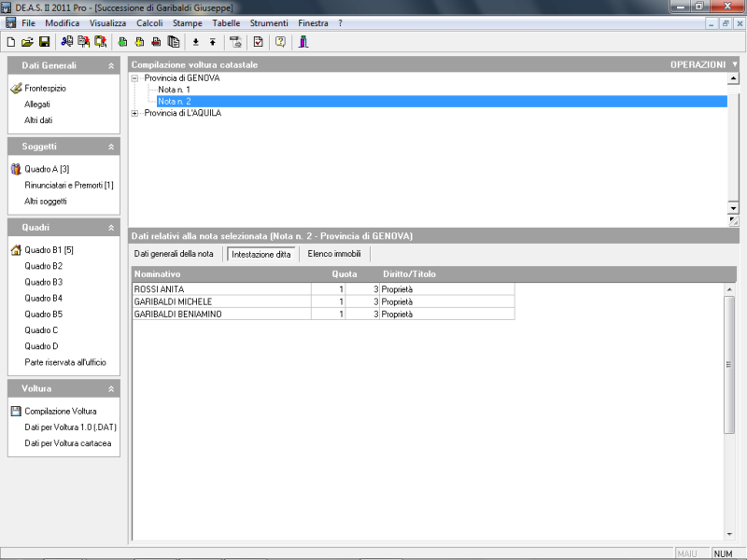Go to Quadro C
747x560 pixels.
pos(41,330)
